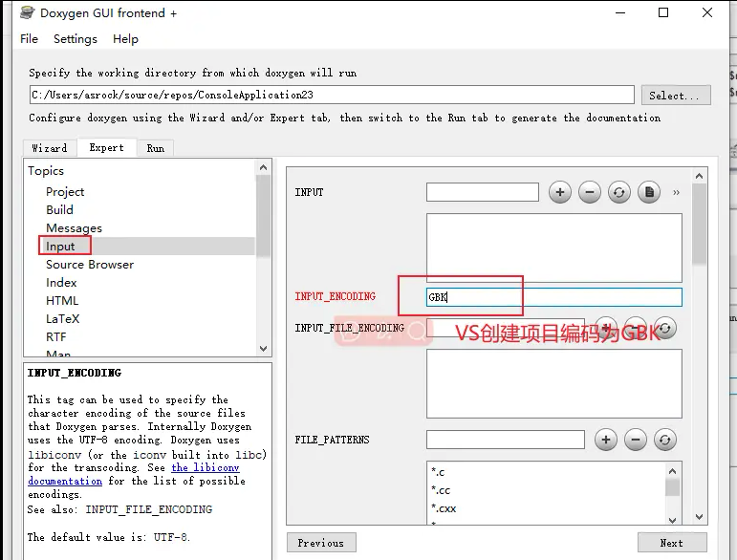Screen dimensions: 737x560
Task: Click the Next button
Action: [672, 543]
